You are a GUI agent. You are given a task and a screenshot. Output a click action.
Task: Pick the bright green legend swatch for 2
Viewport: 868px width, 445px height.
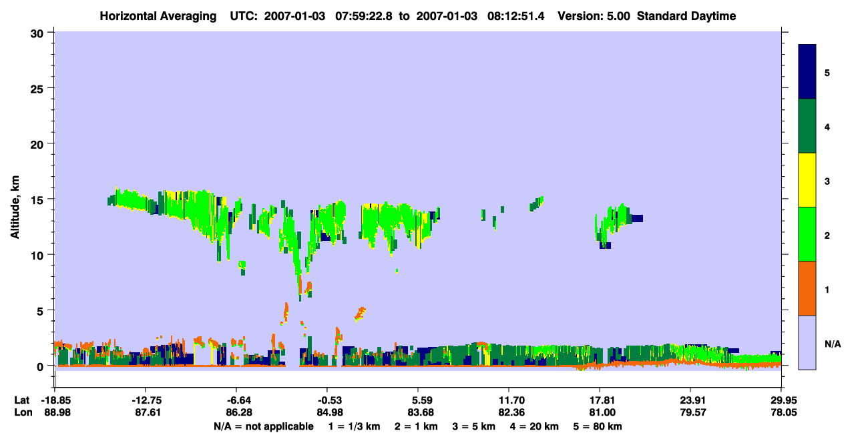coord(807,234)
